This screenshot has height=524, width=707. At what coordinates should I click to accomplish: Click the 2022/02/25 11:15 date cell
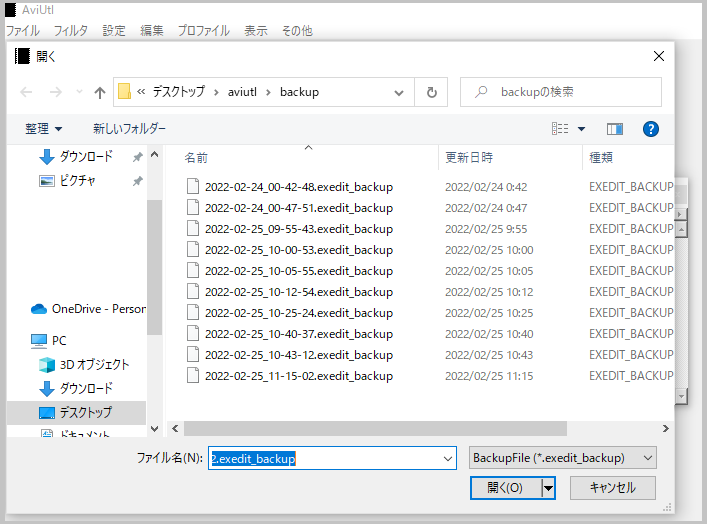tap(489, 376)
